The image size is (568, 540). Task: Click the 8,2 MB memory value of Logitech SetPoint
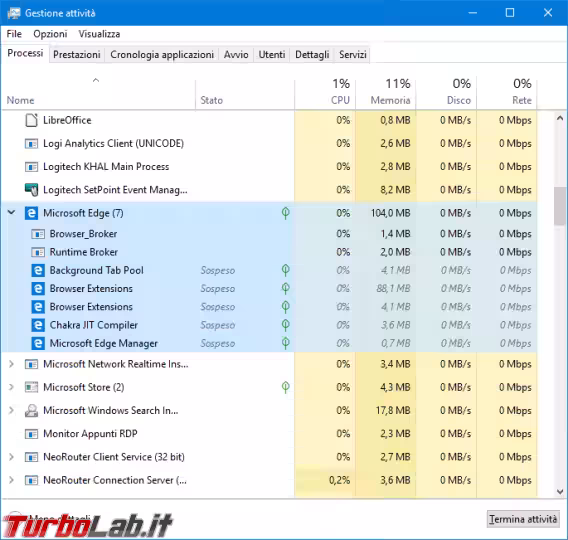click(x=395, y=190)
